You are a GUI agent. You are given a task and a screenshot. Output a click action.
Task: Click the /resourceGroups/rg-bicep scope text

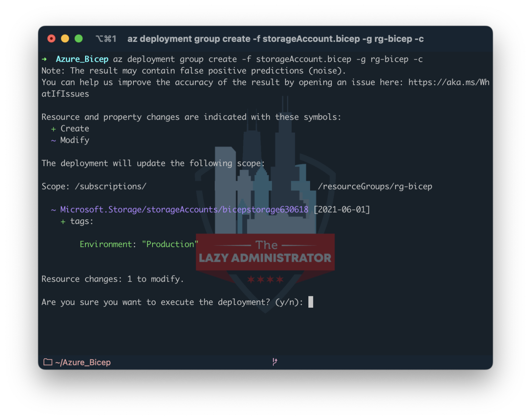tap(375, 186)
